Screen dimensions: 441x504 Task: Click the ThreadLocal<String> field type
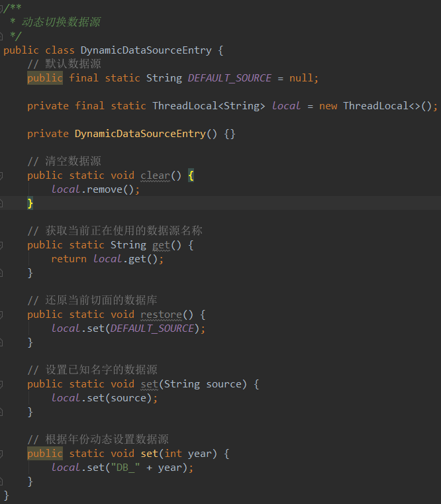coord(209,106)
